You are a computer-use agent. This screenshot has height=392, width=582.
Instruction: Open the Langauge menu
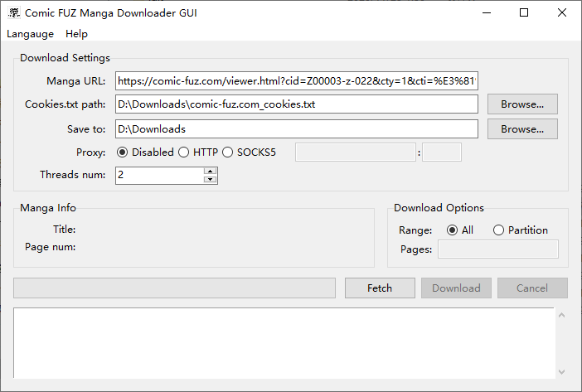[x=30, y=34]
